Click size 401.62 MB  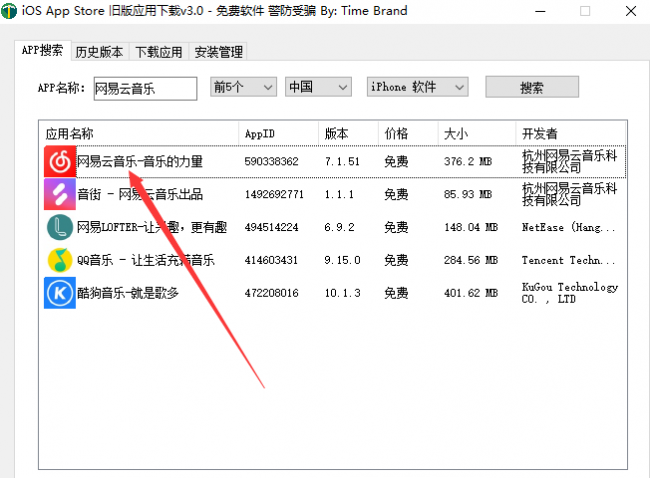(471, 293)
